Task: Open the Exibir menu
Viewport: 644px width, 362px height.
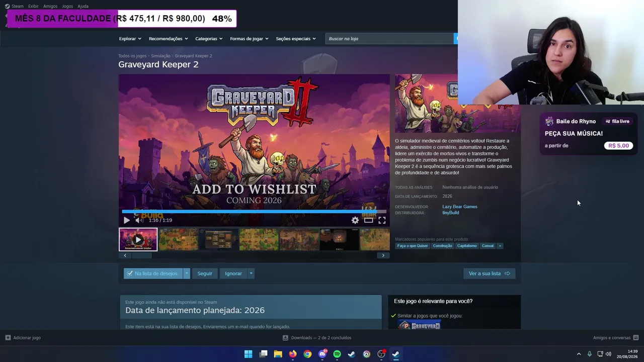Action: coord(33,6)
